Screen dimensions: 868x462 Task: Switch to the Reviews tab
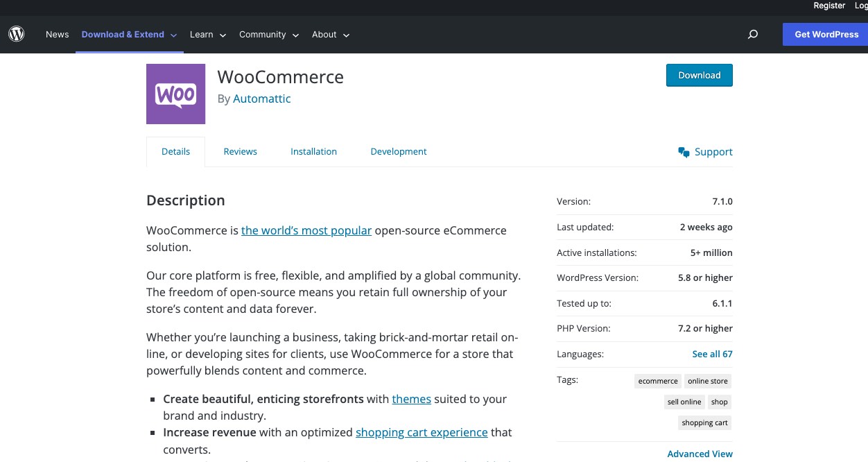241,151
